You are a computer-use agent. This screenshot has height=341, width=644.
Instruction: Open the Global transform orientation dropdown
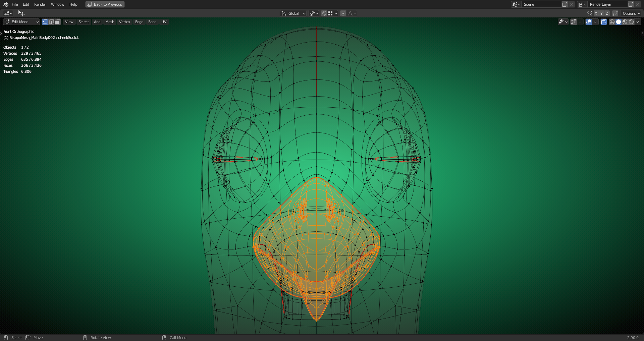[x=293, y=13]
